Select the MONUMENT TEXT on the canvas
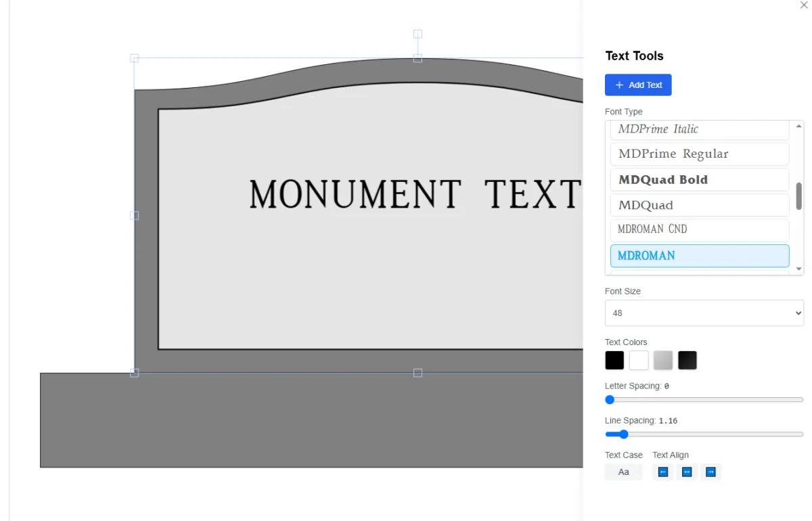Screen dimensions: 812x521 tap(415, 194)
